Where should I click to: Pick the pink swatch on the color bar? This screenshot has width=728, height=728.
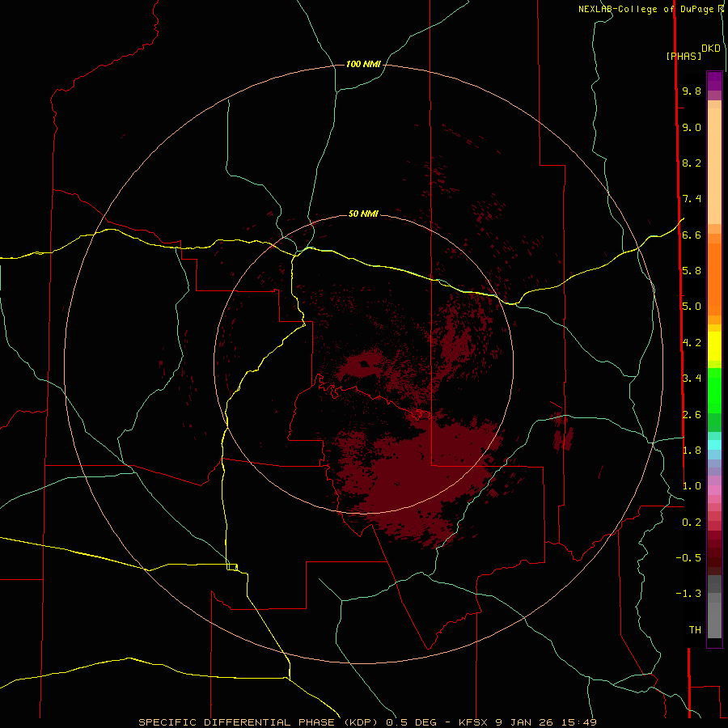tap(714, 490)
